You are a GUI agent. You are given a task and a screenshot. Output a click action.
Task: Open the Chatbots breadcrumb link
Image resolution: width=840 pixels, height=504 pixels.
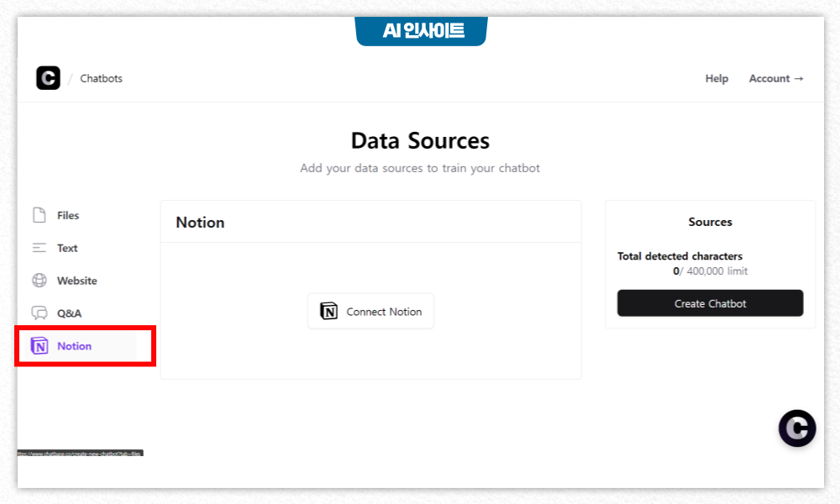102,78
